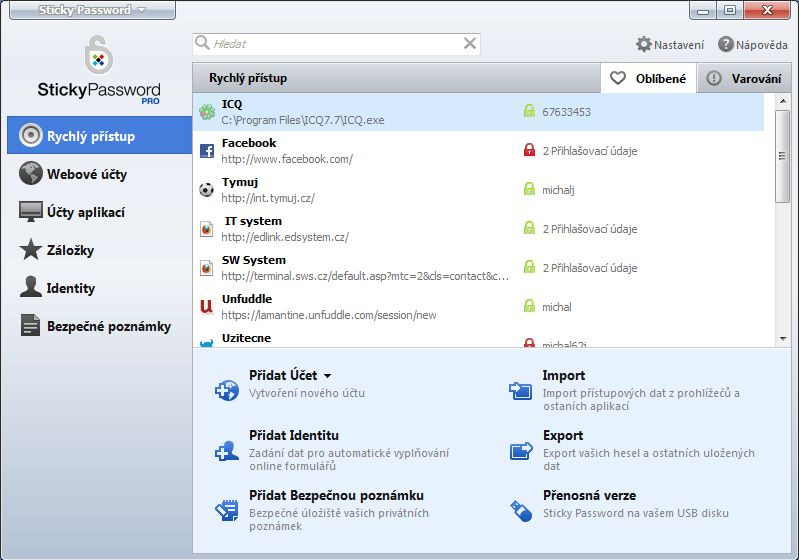Viewport: 799px width, 560px height.
Task: Switch to the Oblíbené tab
Action: pyautogui.click(x=648, y=78)
